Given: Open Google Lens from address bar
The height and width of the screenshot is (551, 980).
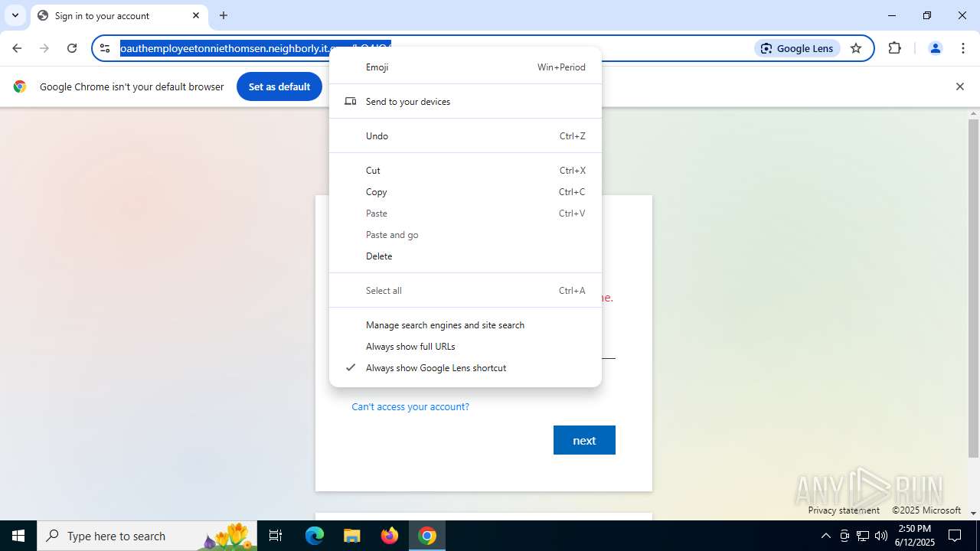Looking at the screenshot, I should [x=798, y=48].
